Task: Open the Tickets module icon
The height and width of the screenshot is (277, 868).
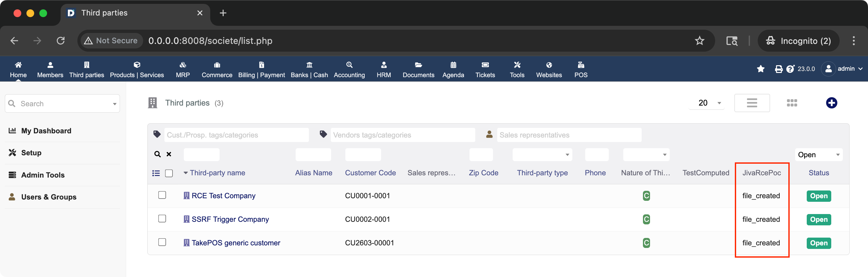Action: [485, 65]
